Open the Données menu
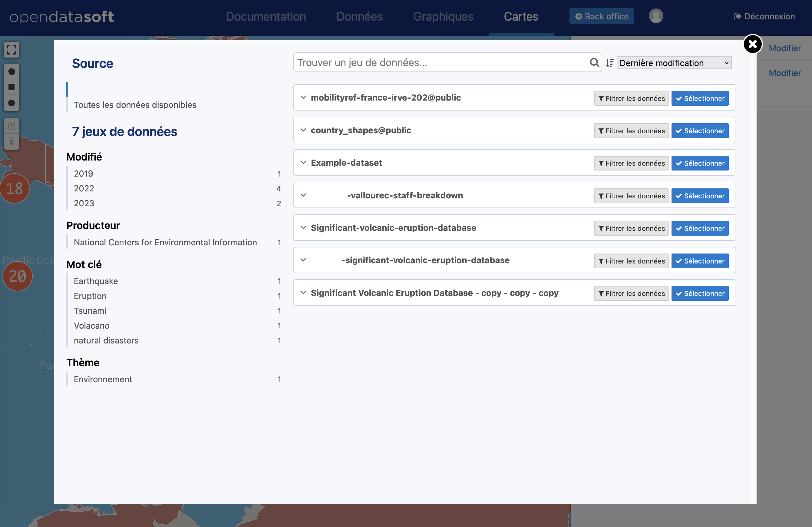Viewport: 812px width, 527px height. [x=359, y=16]
